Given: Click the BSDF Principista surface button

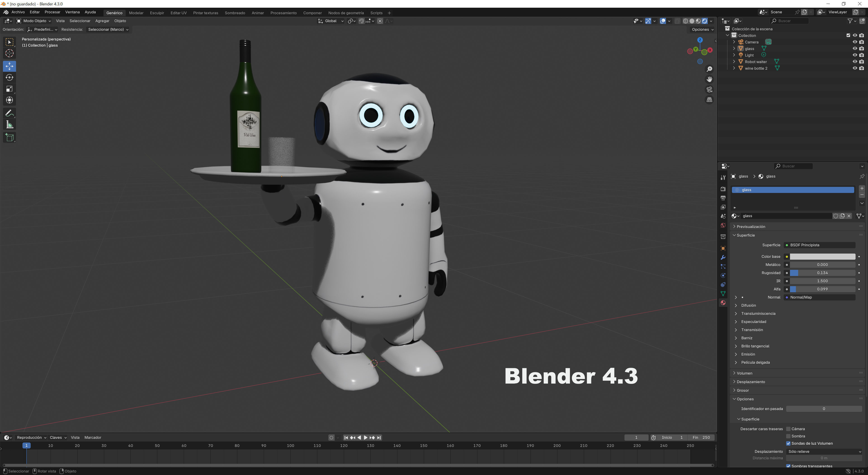Looking at the screenshot, I should [x=819, y=245].
